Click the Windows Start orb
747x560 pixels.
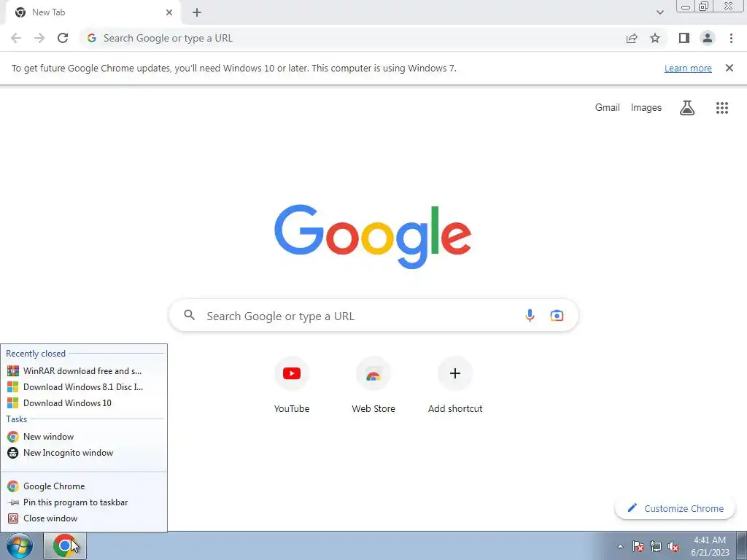[20, 545]
